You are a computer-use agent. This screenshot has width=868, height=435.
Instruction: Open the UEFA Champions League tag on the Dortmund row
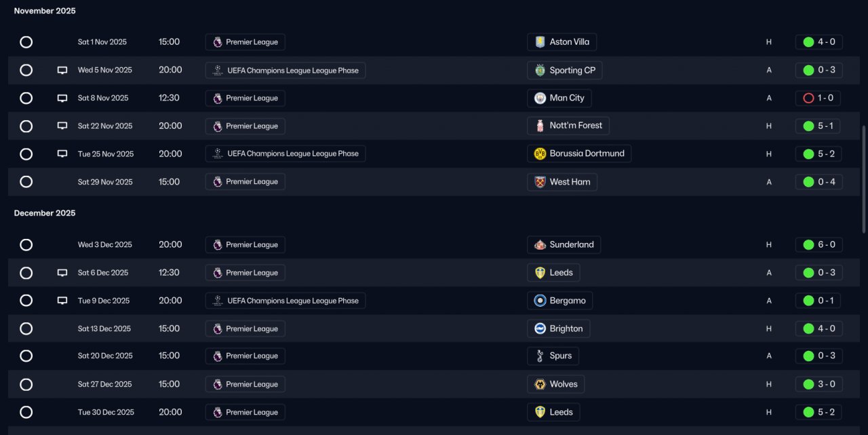[x=285, y=153]
